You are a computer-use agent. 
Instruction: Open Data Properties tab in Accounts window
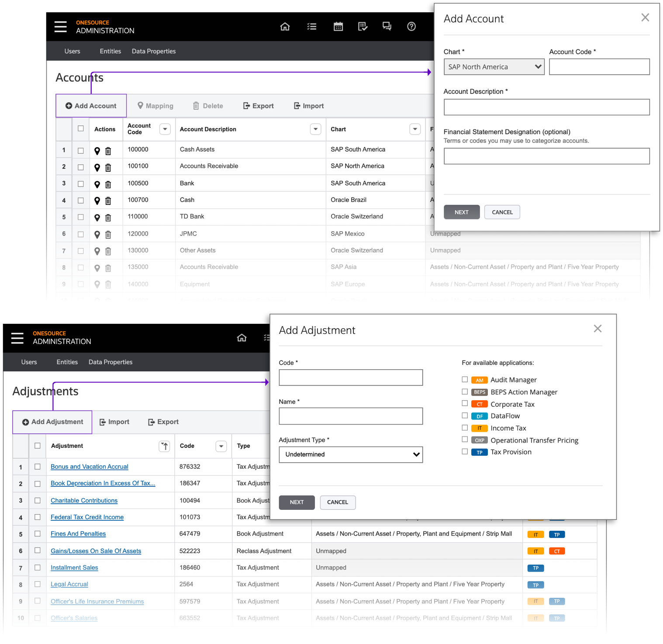coord(154,51)
